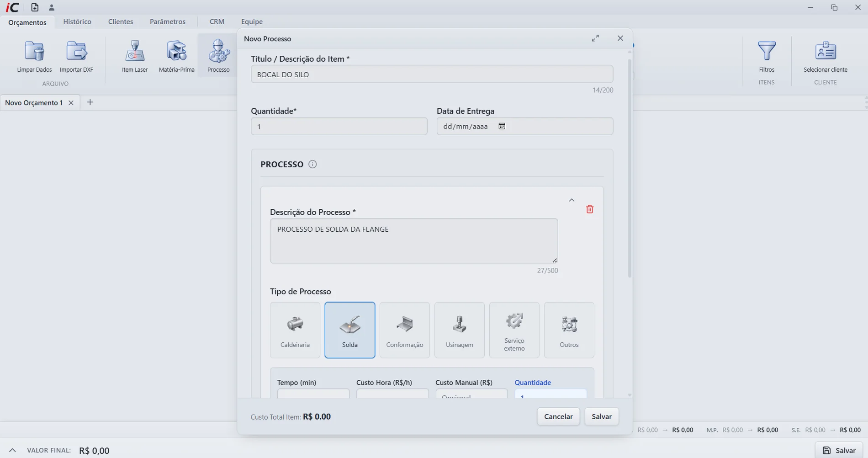Delete the process with the red trash icon
This screenshot has height=458, width=868.
(x=590, y=209)
